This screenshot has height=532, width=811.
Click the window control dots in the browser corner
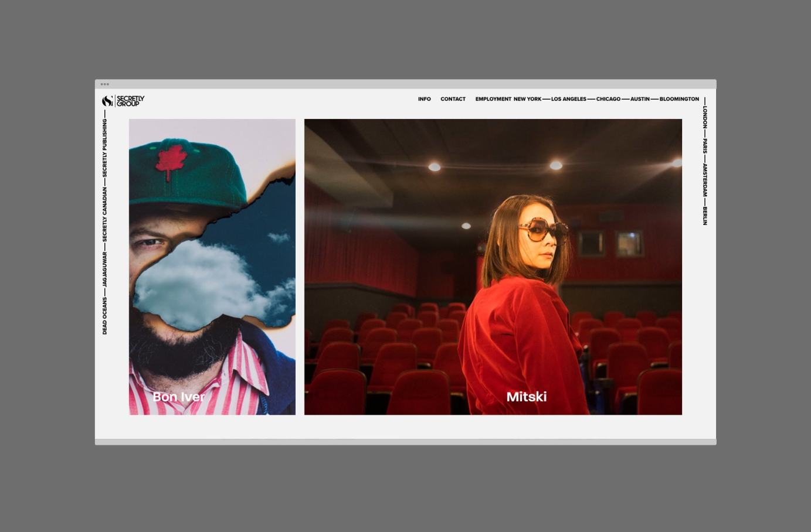pyautogui.click(x=104, y=84)
